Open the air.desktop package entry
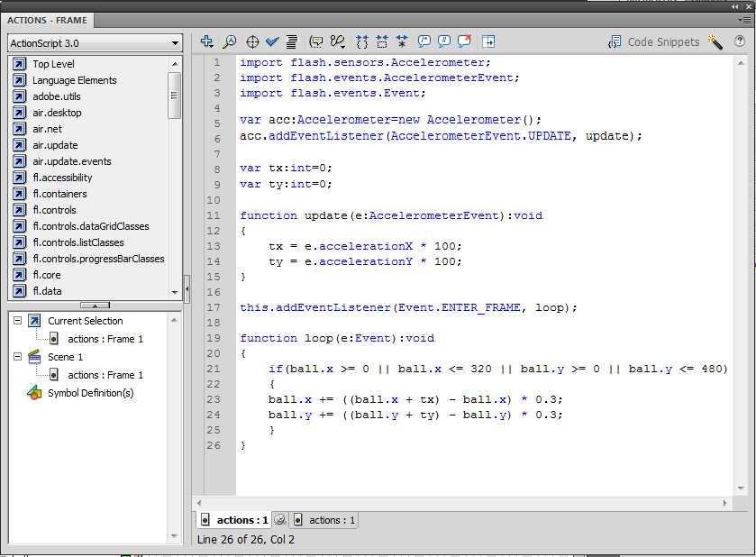 [x=57, y=113]
